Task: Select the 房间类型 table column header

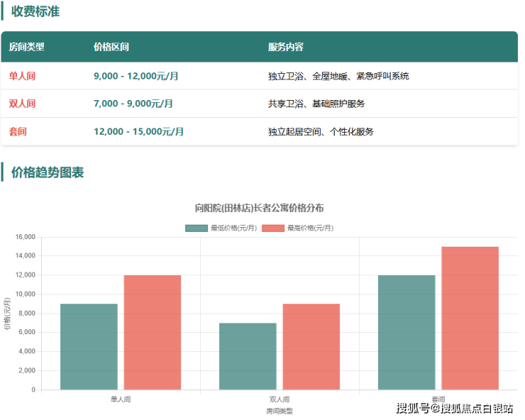Action: pyautogui.click(x=27, y=47)
